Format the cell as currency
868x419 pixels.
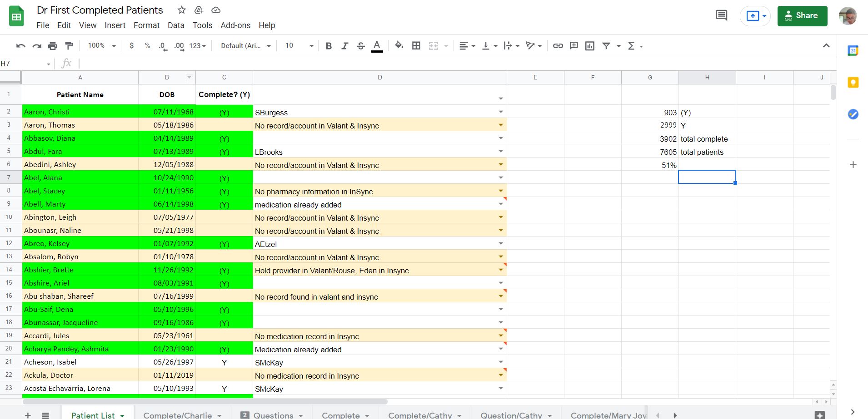coord(132,46)
